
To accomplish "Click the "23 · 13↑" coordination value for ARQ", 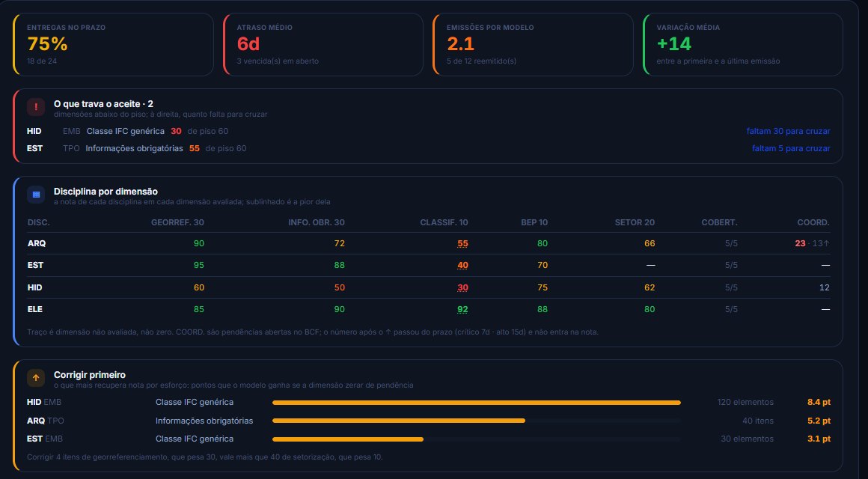I will (x=812, y=244).
